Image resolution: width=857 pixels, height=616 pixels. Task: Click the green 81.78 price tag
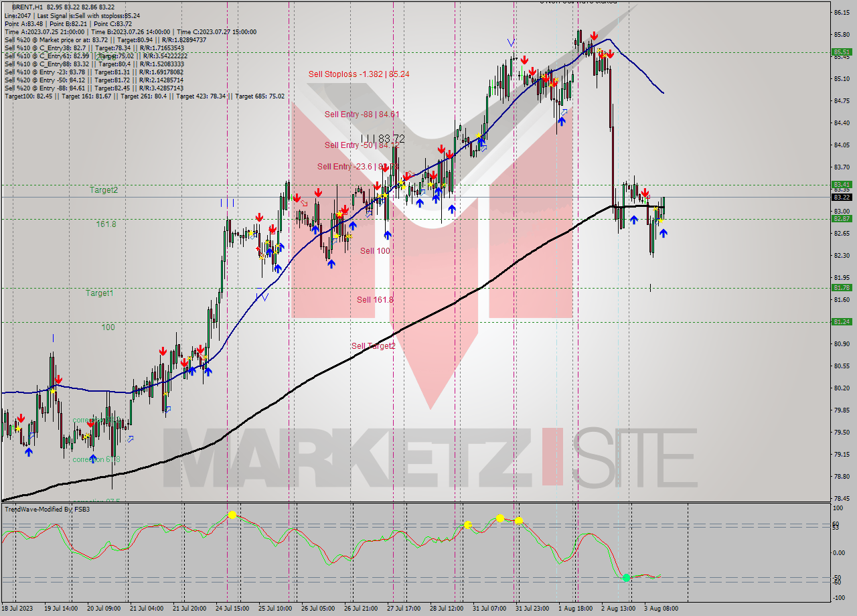(x=842, y=287)
